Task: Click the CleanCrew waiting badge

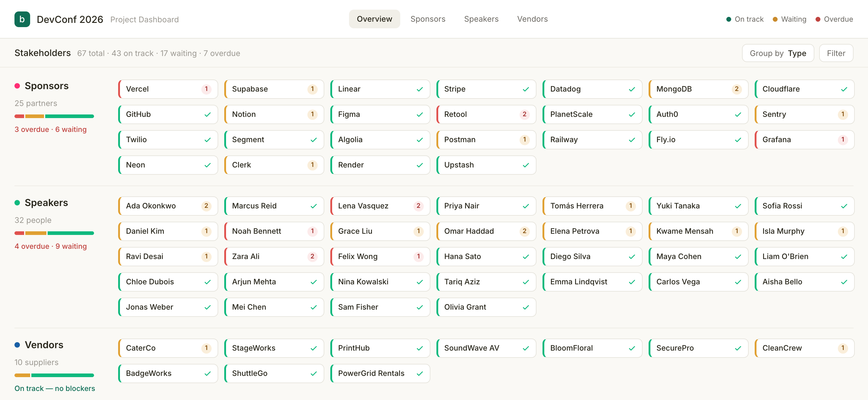Action: [x=843, y=348]
